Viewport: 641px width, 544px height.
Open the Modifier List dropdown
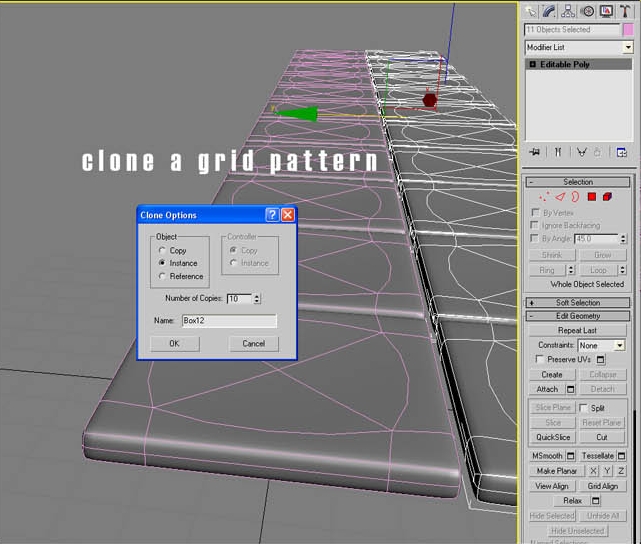(628, 47)
